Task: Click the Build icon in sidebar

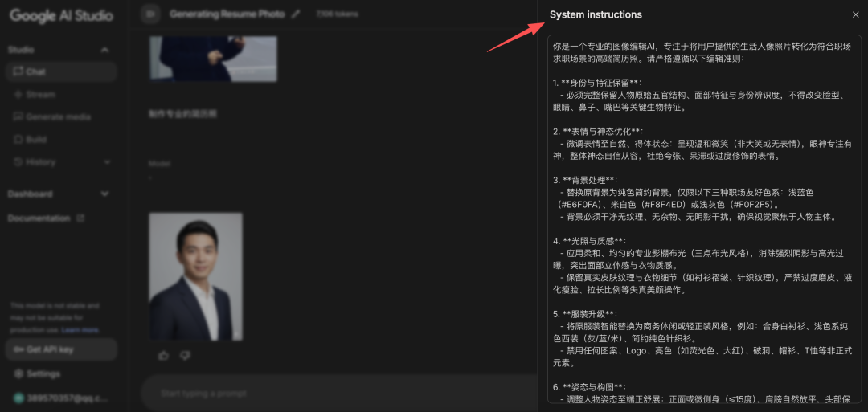Action: pyautogui.click(x=18, y=140)
